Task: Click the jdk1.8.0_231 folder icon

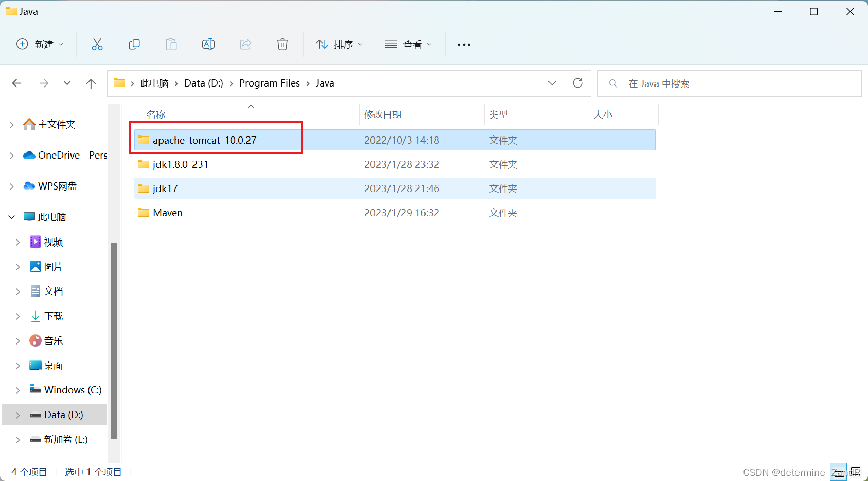Action: tap(144, 164)
